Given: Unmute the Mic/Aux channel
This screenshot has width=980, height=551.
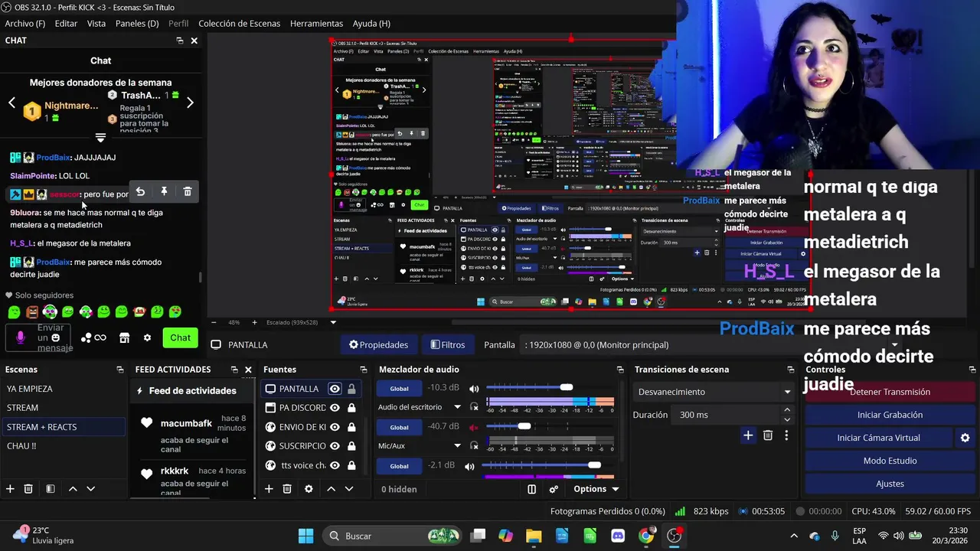Looking at the screenshot, I should pos(474,427).
